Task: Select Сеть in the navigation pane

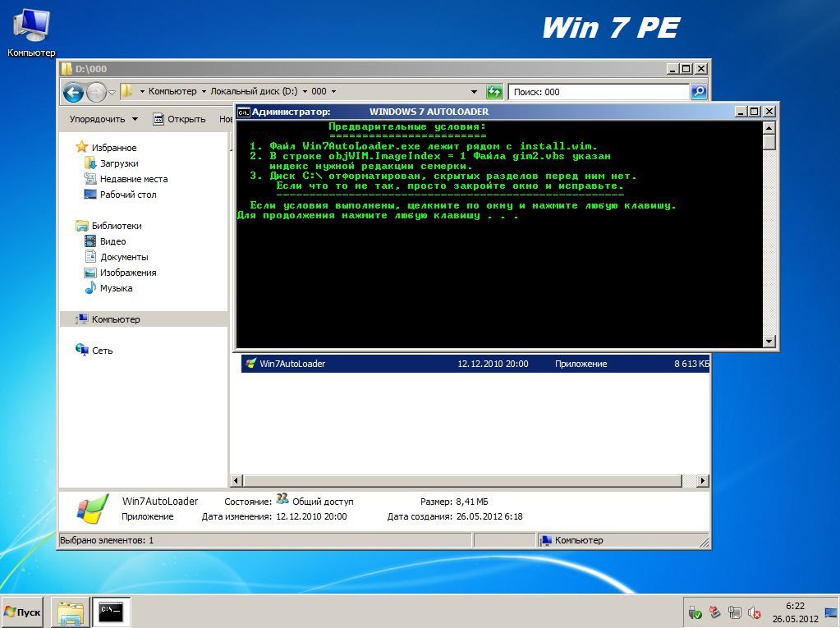Action: pos(103,351)
